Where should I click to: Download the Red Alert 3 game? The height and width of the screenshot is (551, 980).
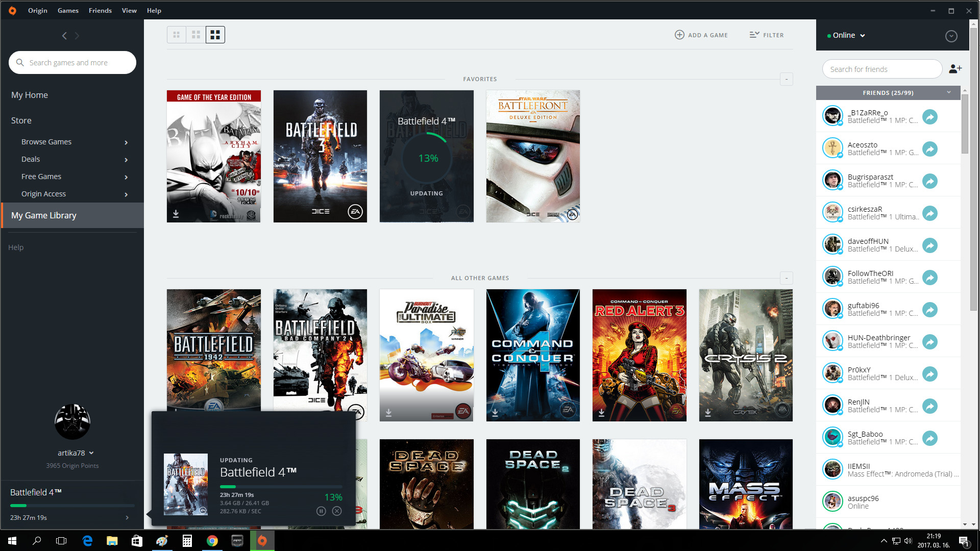pos(601,412)
